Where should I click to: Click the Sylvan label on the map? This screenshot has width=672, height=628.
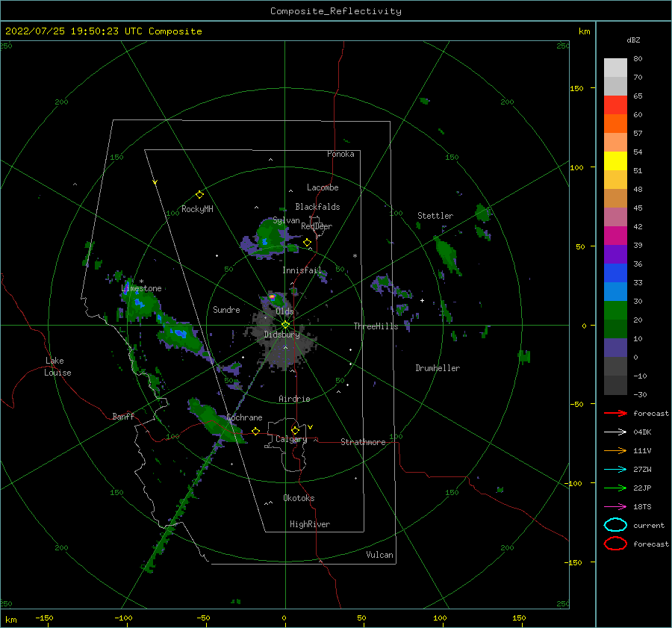tap(286, 220)
